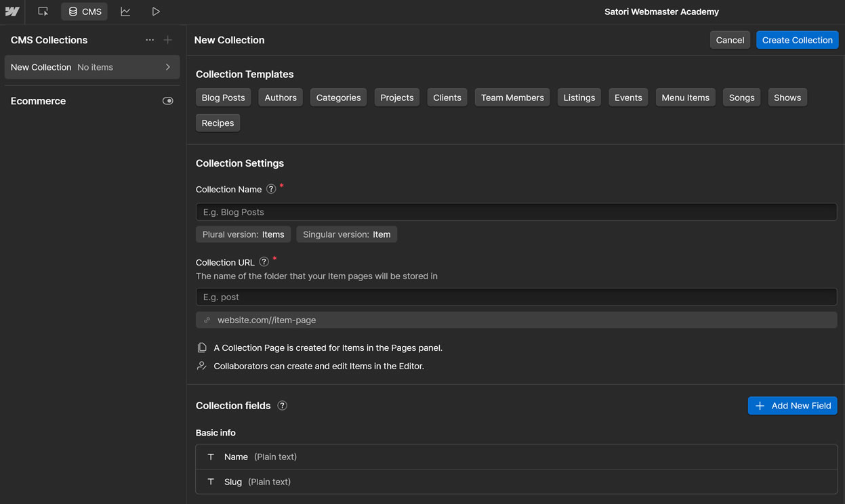Click the Plural version chip
Viewport: 845px width, 504px height.
coord(243,234)
